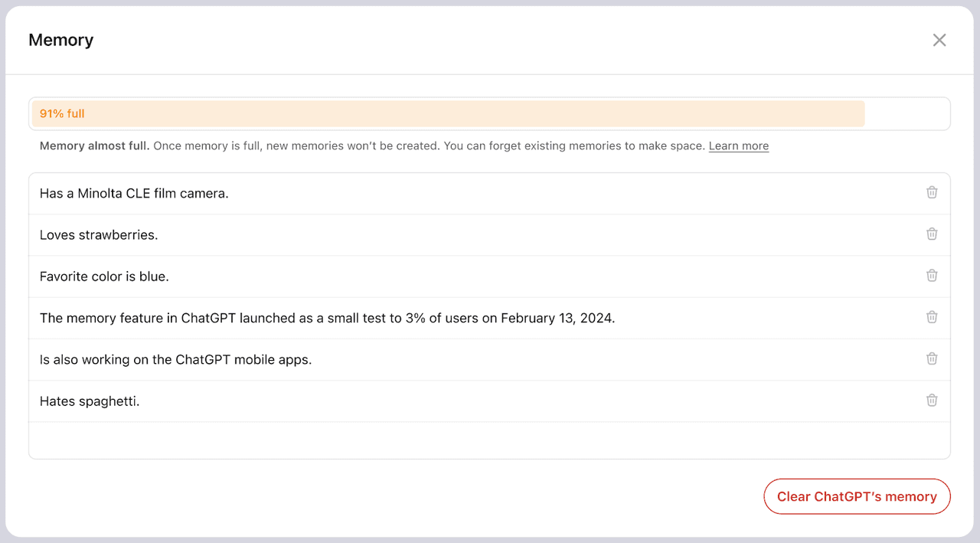Screen dimensions: 980x543
Task: Open the Learn more link
Action: tap(738, 146)
